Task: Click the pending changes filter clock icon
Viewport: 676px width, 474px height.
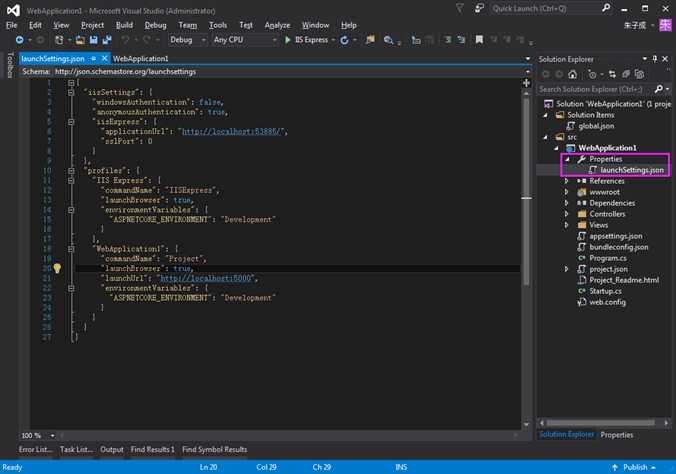Action: (592, 74)
